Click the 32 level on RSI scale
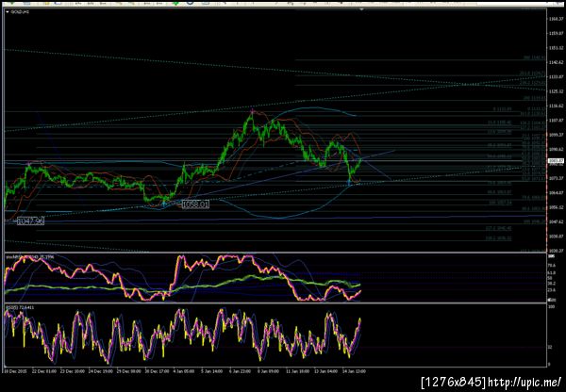This screenshot has width=566, height=392. point(550,348)
